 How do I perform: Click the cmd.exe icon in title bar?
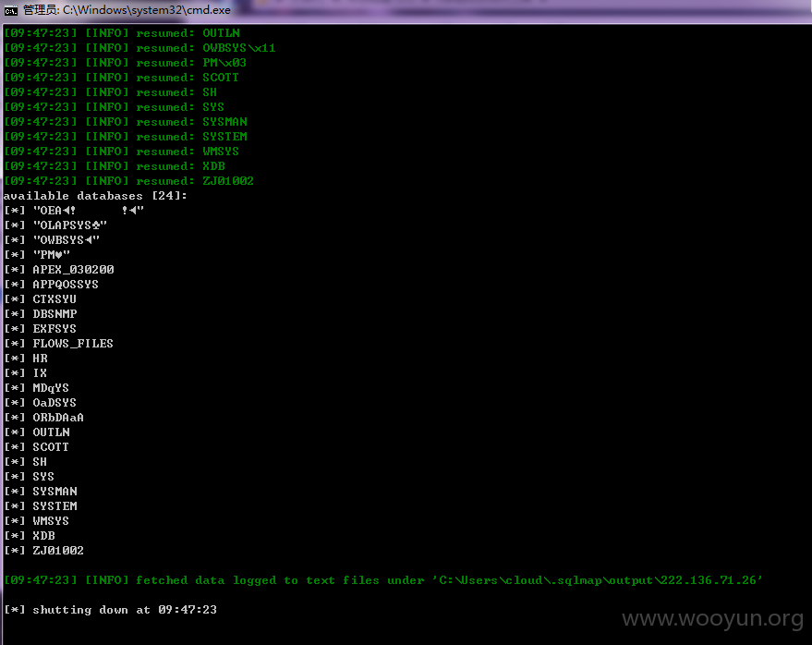click(x=10, y=10)
